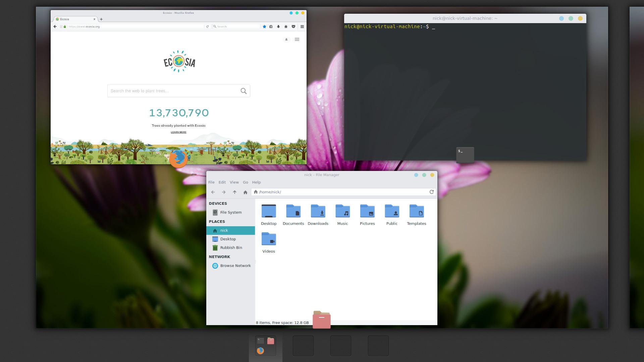Open Firefox reading list clipboard icon
644x362 pixels.
pos(271,26)
